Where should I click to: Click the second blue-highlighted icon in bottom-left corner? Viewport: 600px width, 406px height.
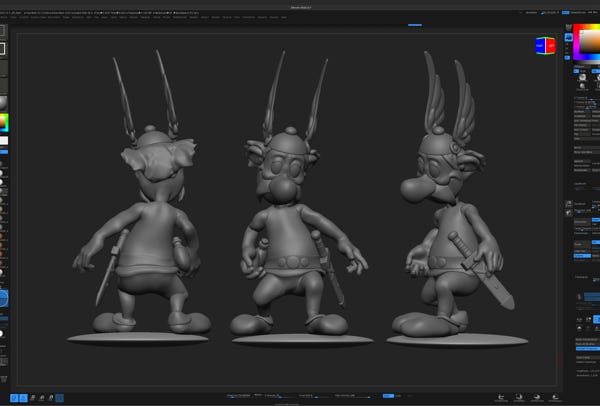point(23,398)
